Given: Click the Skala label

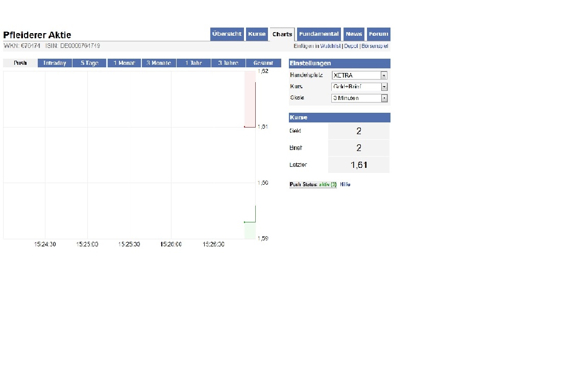Looking at the screenshot, I should coord(297,97).
